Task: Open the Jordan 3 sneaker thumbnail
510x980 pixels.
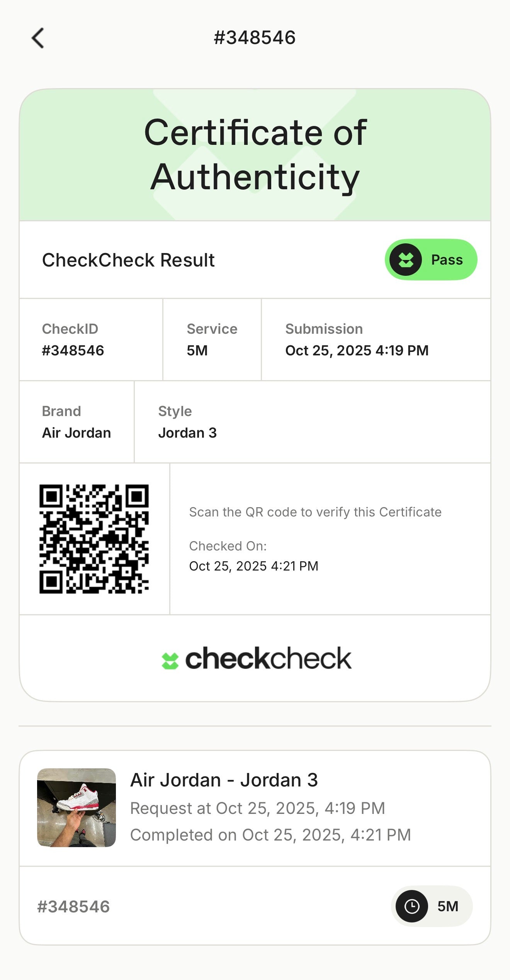Action: 76,807
